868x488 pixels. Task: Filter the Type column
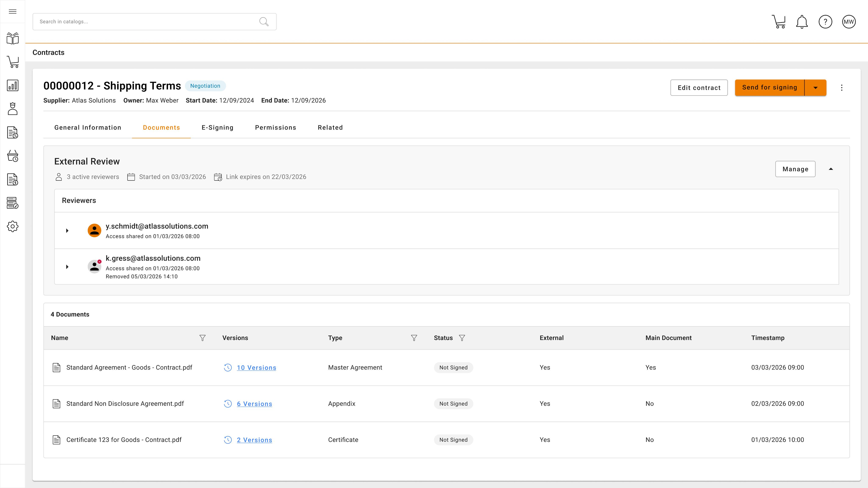click(x=414, y=338)
